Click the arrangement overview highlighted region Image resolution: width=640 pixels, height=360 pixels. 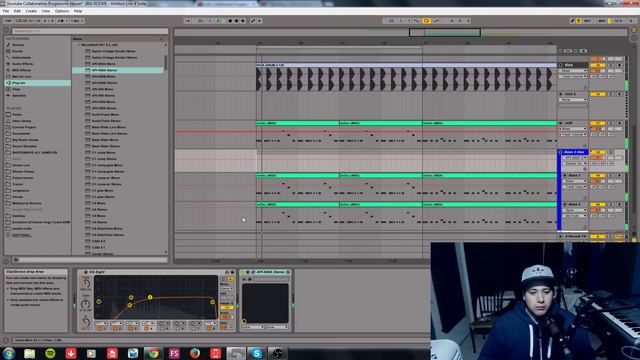444,32
